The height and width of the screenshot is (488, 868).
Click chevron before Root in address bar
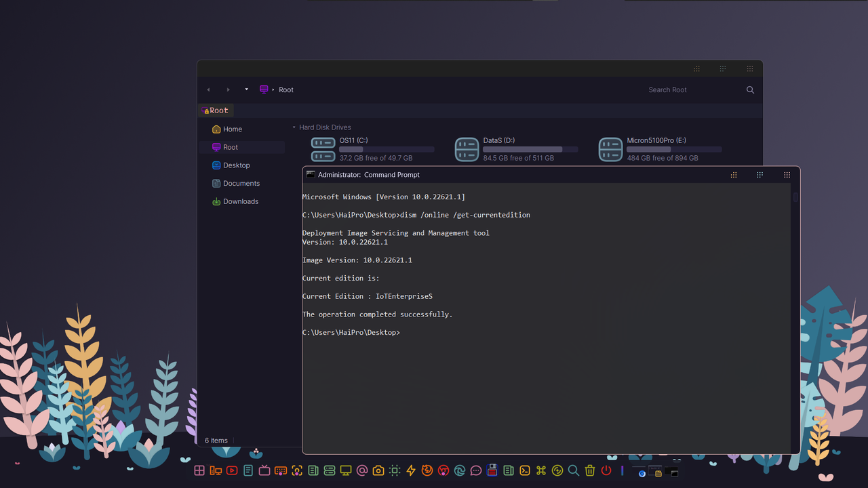click(x=273, y=89)
